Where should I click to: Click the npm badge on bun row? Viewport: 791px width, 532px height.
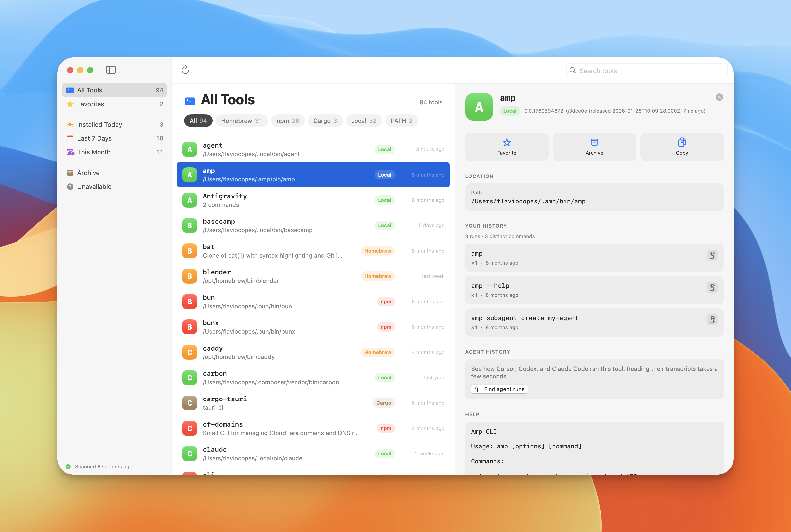386,302
